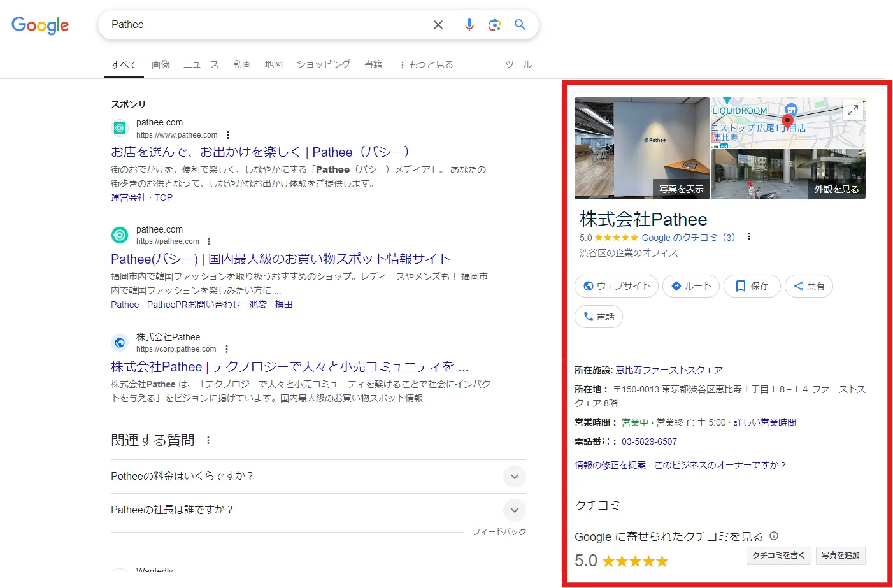
Task: Open Google Lens camera search
Action: (495, 24)
